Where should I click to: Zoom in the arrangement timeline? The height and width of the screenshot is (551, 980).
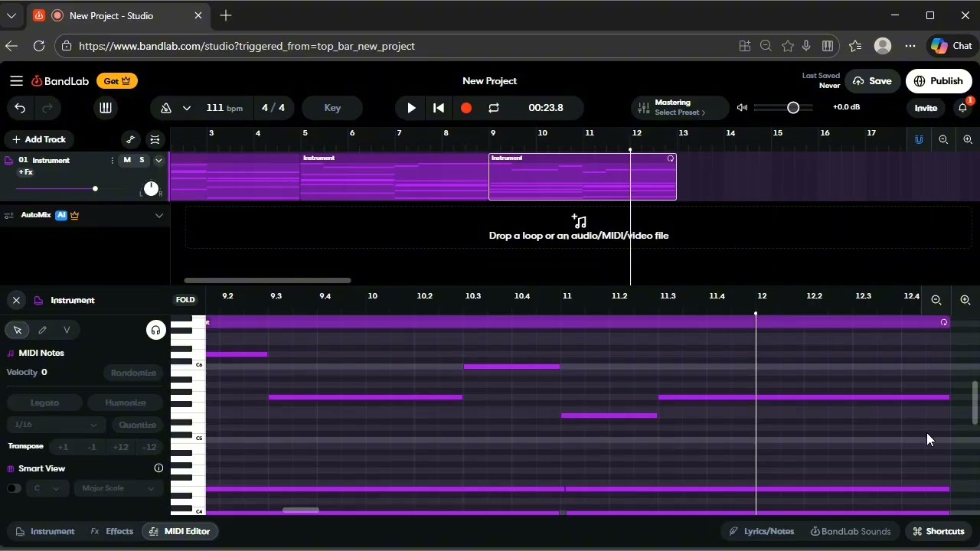968,139
